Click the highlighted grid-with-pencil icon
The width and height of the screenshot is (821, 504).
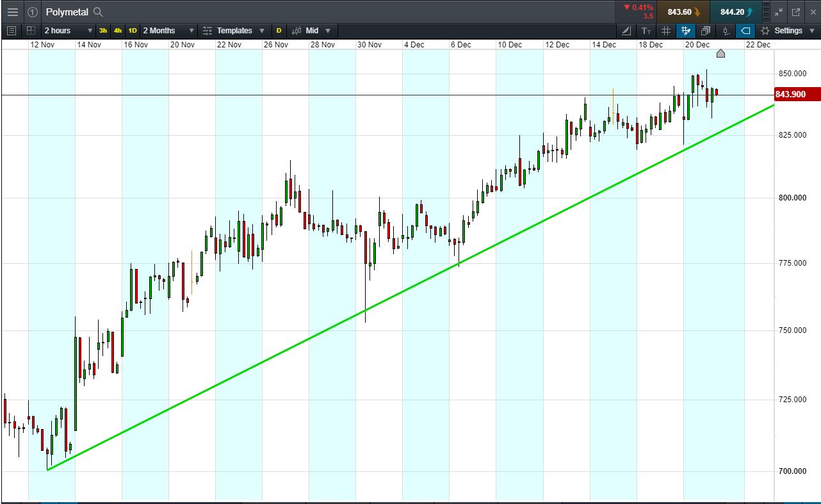click(x=686, y=31)
